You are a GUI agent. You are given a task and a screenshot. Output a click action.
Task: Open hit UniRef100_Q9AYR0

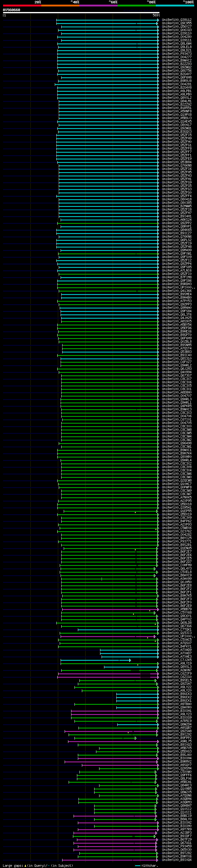click(177, 707)
